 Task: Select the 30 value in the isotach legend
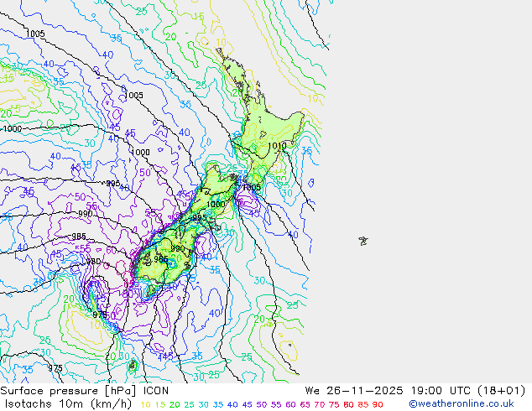[x=204, y=404]
